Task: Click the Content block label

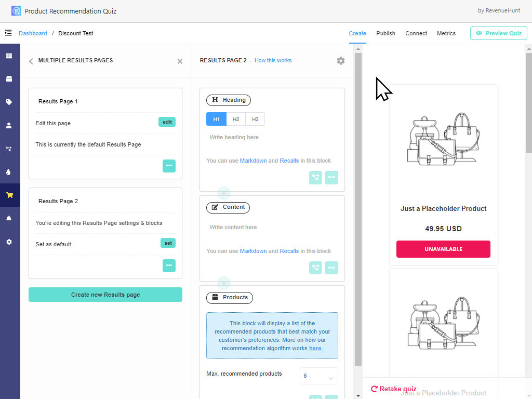Action: click(228, 207)
